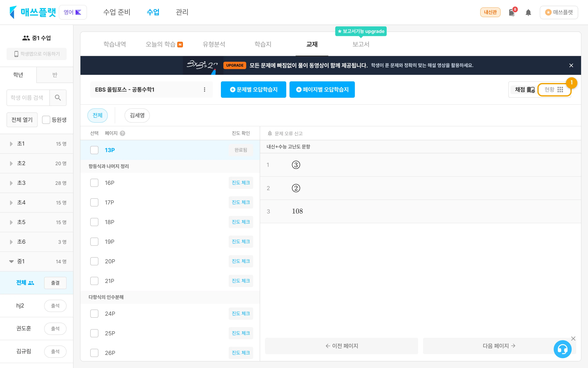Viewport: 588px width, 368px height.
Task: Check the box for page 25P
Action: pyautogui.click(x=94, y=333)
